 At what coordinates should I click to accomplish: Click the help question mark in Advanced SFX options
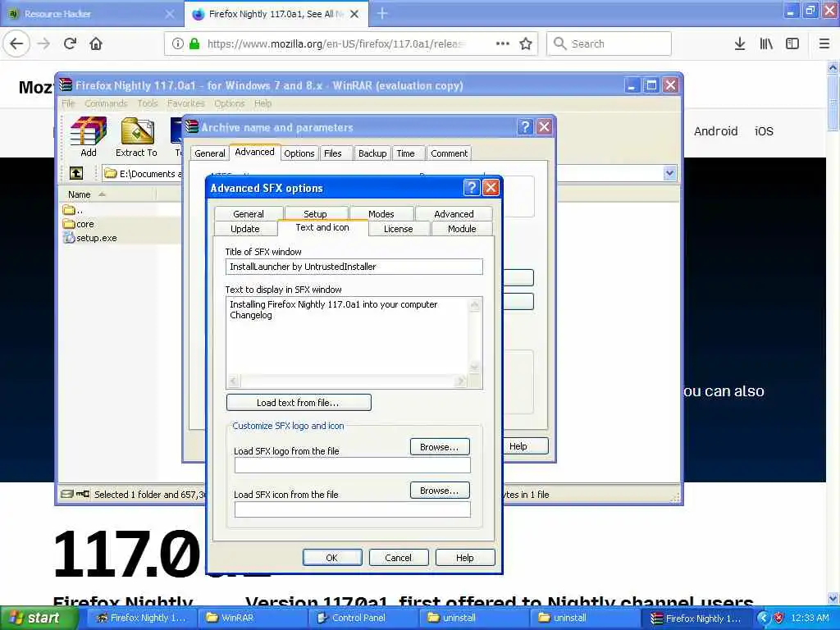pos(472,188)
